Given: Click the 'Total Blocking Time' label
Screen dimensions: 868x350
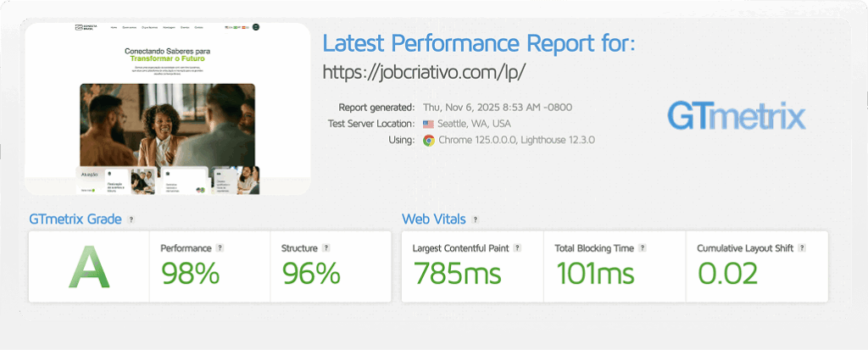Looking at the screenshot, I should (594, 248).
